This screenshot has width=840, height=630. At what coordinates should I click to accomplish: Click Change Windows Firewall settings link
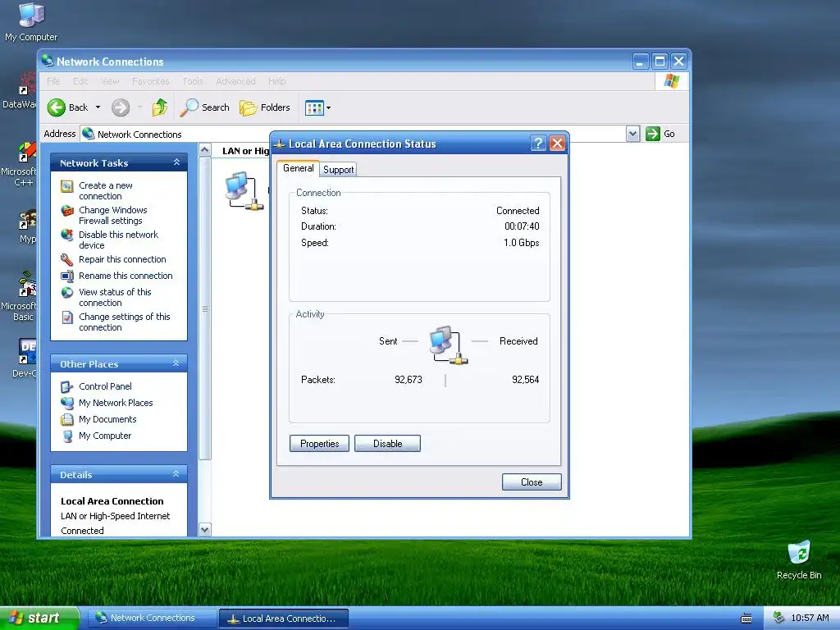(x=112, y=216)
